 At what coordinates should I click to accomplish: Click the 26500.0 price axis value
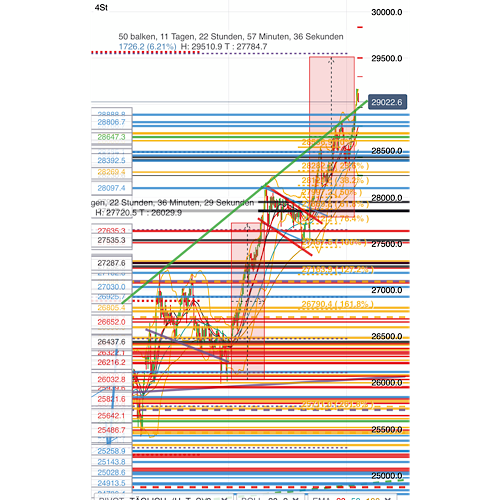(387, 336)
